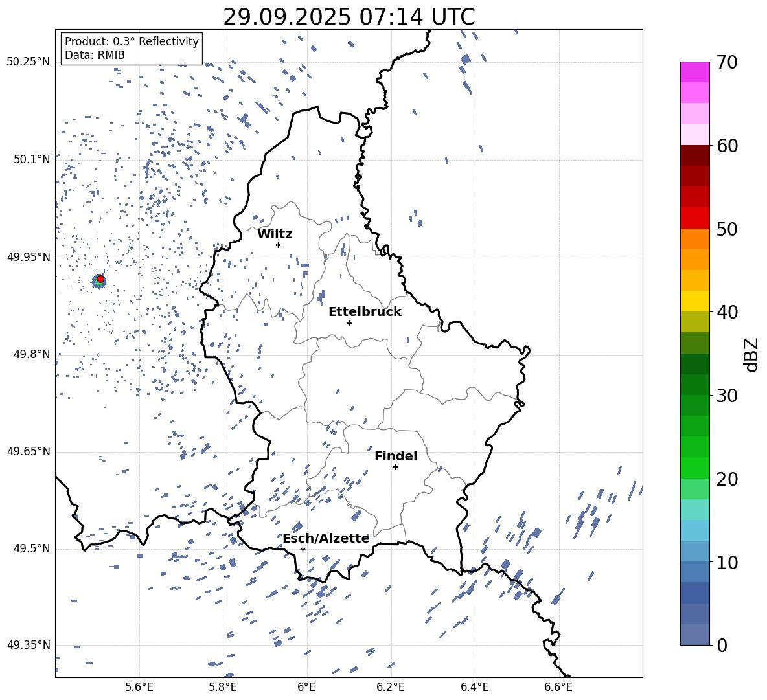
Task: Click the 49.5°N latitude label
Action: (x=32, y=548)
